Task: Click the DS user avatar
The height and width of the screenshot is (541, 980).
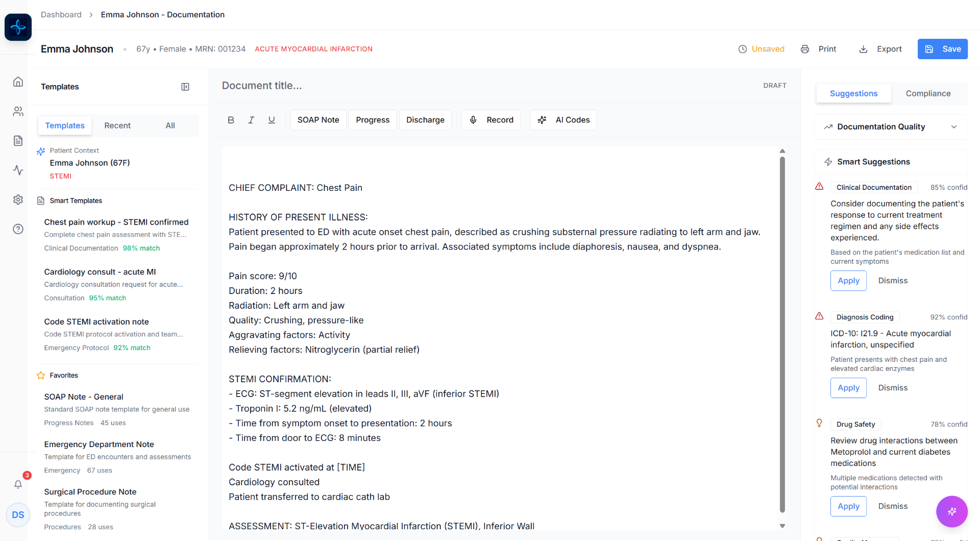Action: [18, 514]
